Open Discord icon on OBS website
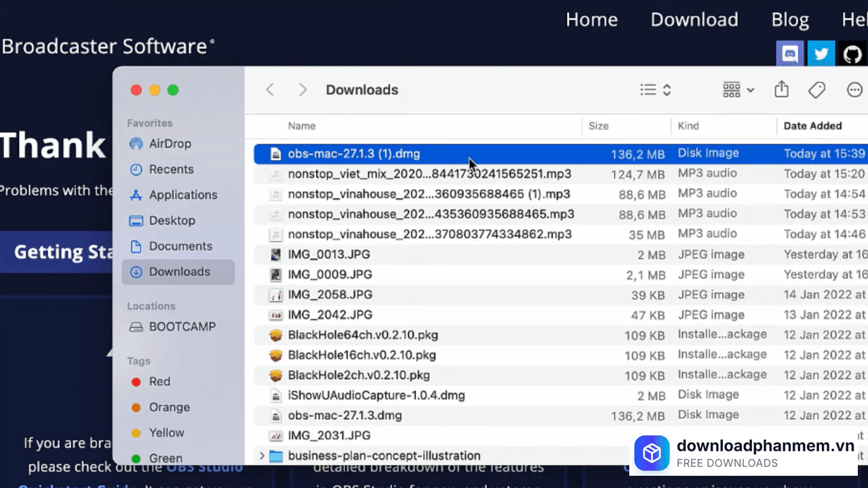The width and height of the screenshot is (868, 488). coord(790,54)
